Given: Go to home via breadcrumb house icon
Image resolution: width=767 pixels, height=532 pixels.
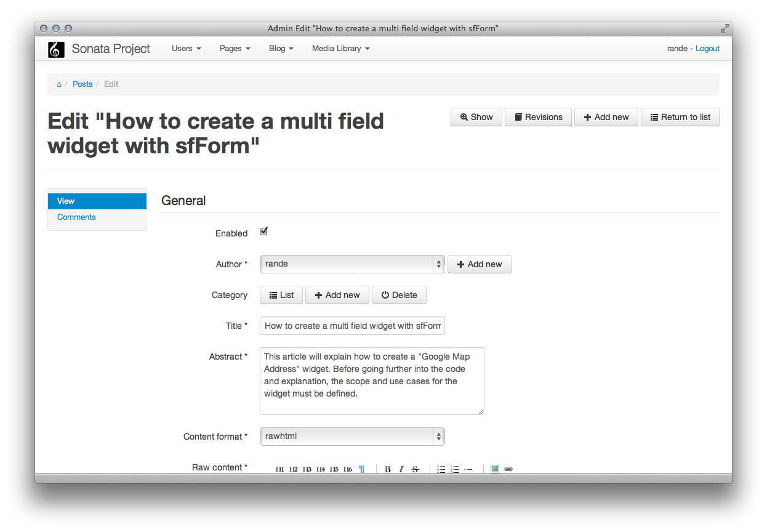Looking at the screenshot, I should (x=59, y=84).
